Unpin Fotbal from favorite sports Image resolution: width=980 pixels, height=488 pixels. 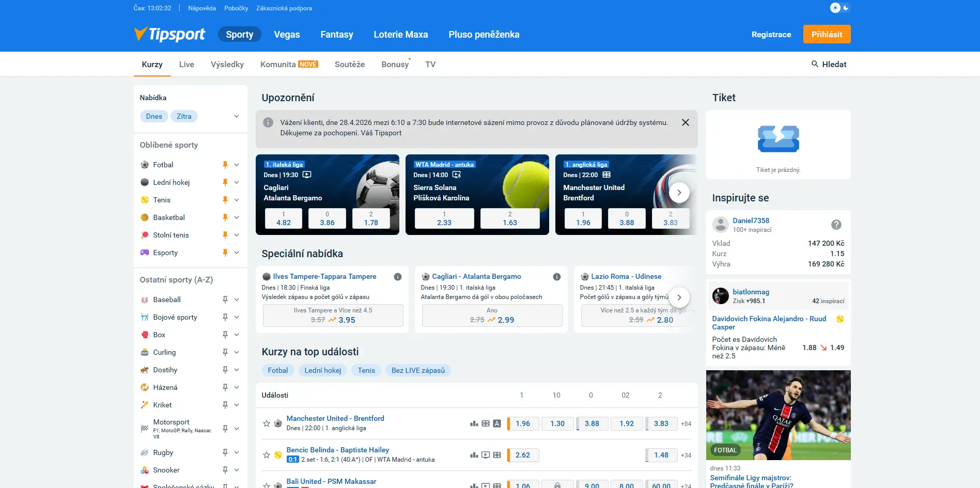(225, 165)
